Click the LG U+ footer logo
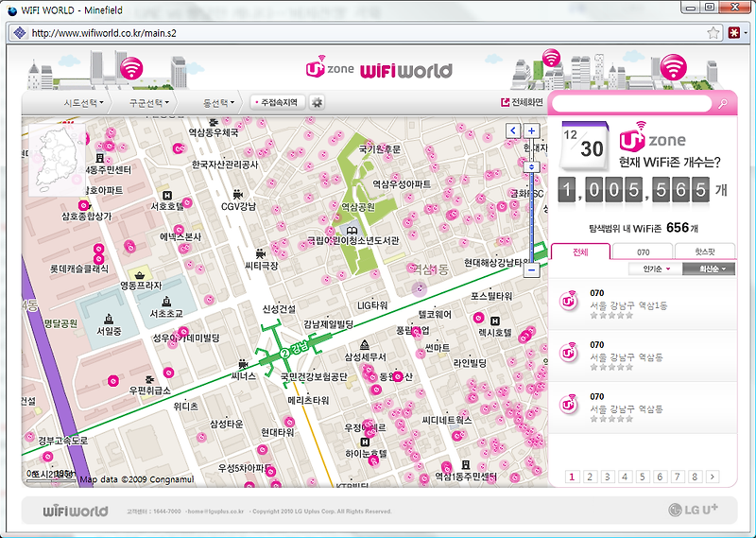 pyautogui.click(x=694, y=509)
